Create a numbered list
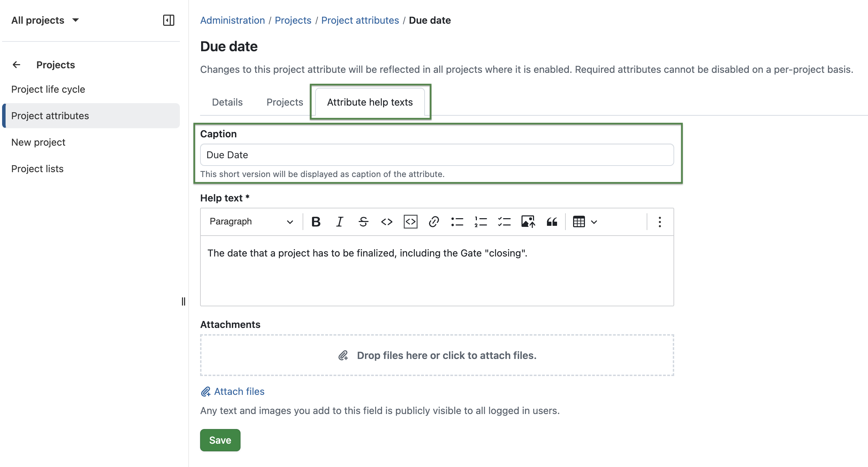 point(481,222)
